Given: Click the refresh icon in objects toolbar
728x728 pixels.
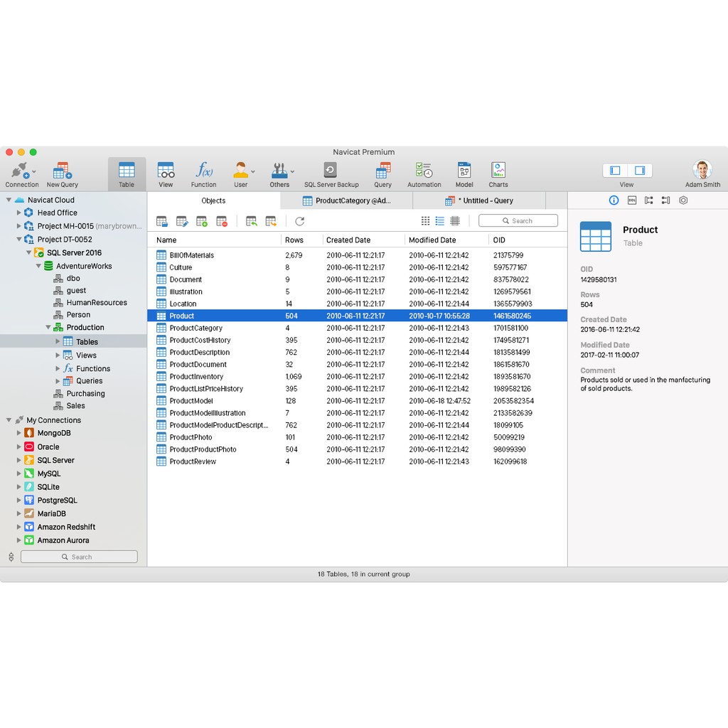Looking at the screenshot, I should point(299,222).
